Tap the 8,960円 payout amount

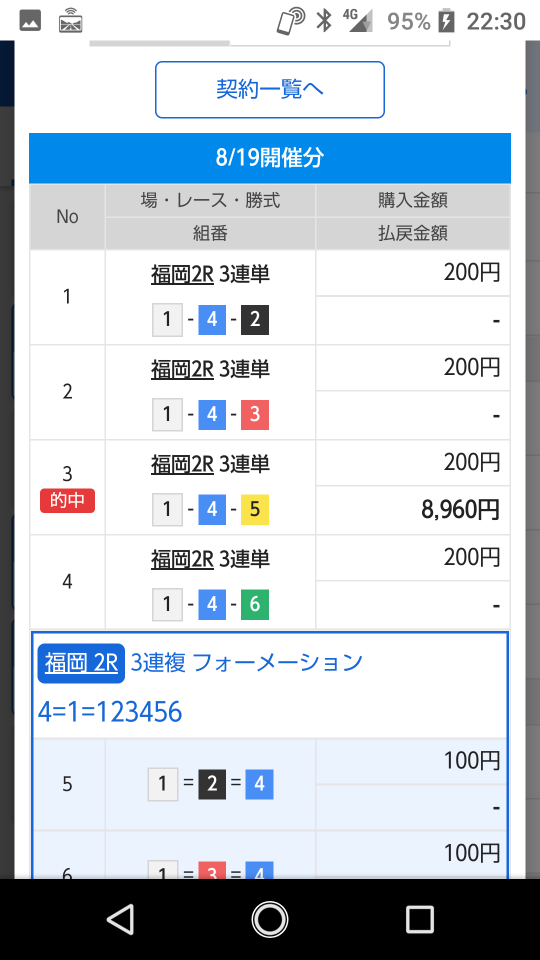pyautogui.click(x=460, y=509)
